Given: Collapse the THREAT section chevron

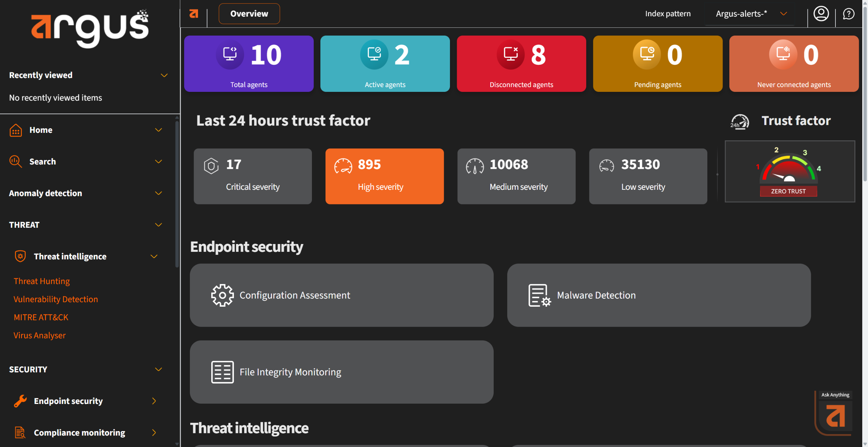Looking at the screenshot, I should pyautogui.click(x=158, y=225).
